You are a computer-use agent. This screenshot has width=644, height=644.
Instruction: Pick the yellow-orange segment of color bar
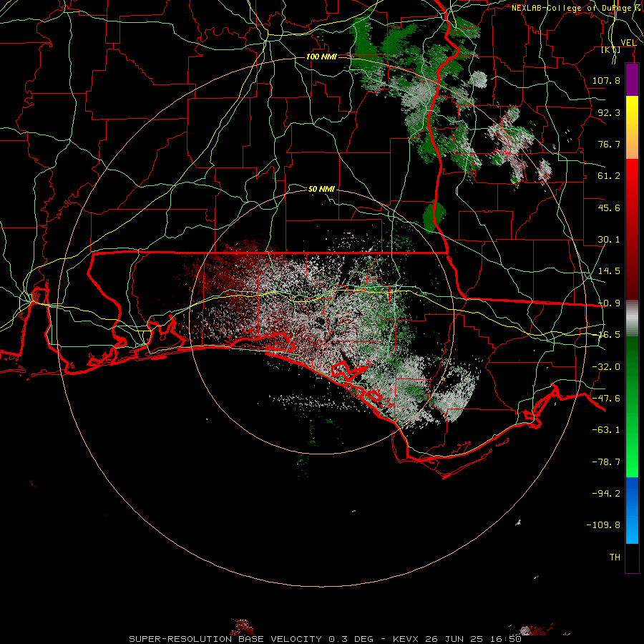(632, 127)
